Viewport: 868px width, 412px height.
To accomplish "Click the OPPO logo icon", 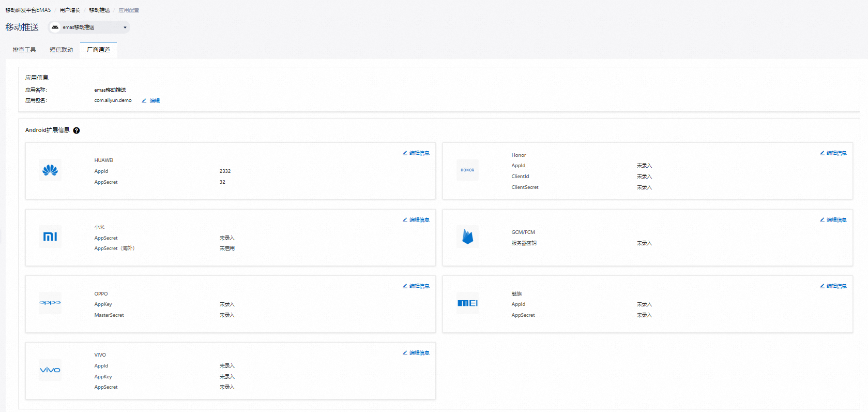I will click(50, 303).
